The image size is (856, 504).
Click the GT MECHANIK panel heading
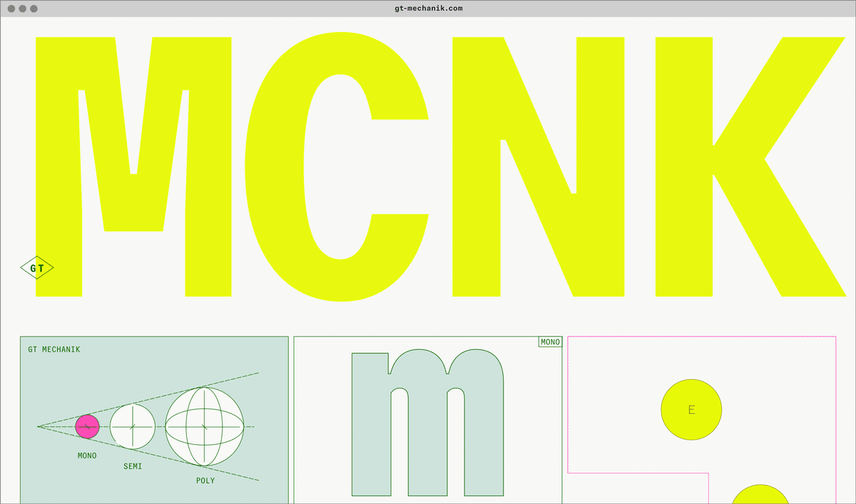click(54, 350)
